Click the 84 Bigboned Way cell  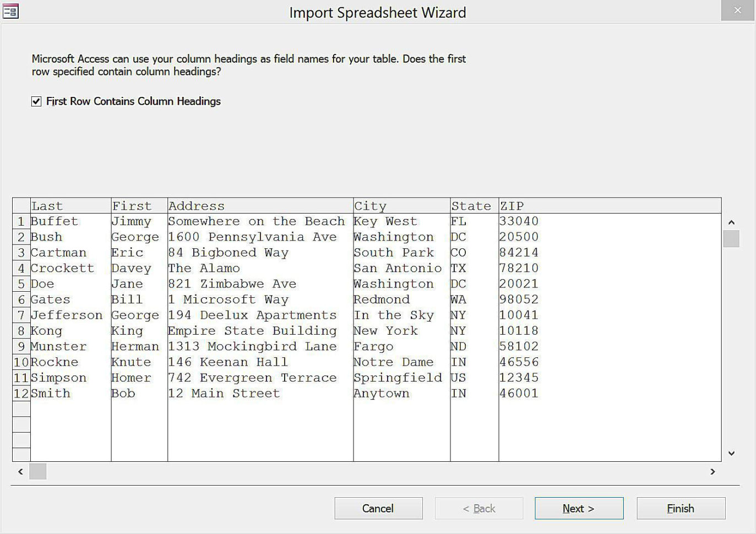pos(260,253)
